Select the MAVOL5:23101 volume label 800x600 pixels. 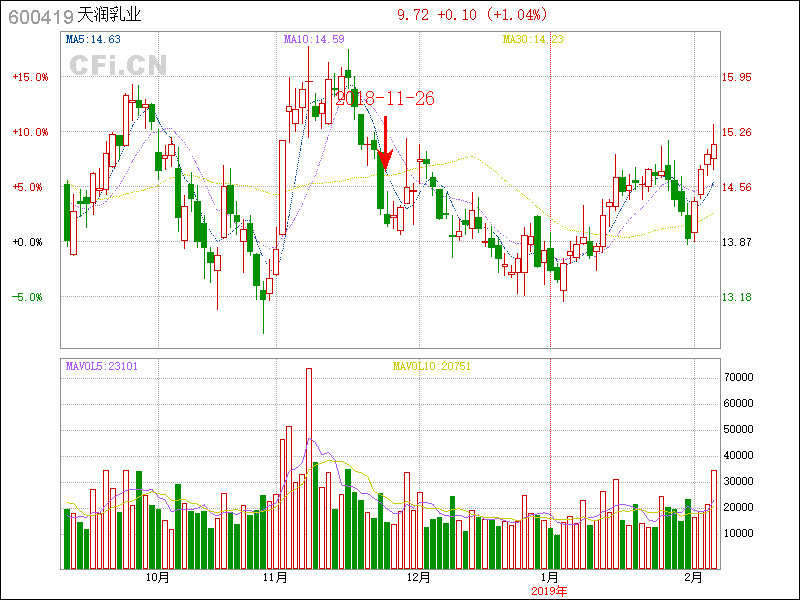tap(101, 366)
